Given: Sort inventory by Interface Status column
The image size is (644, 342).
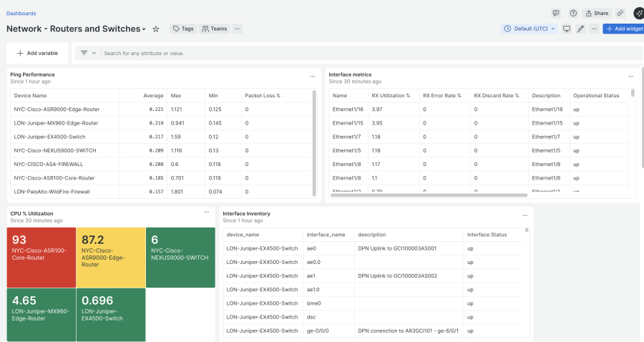Looking at the screenshot, I should [x=487, y=235].
